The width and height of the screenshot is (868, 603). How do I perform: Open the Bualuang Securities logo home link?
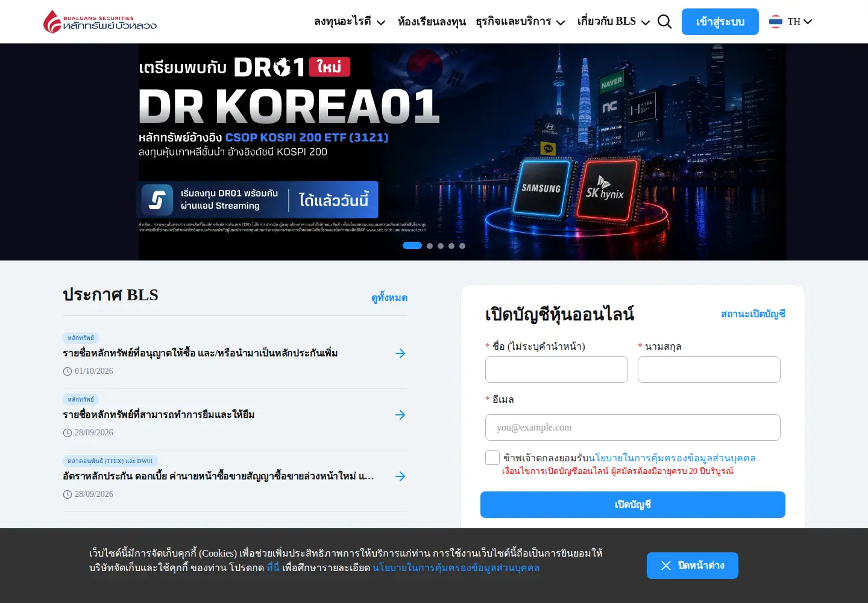point(100,22)
